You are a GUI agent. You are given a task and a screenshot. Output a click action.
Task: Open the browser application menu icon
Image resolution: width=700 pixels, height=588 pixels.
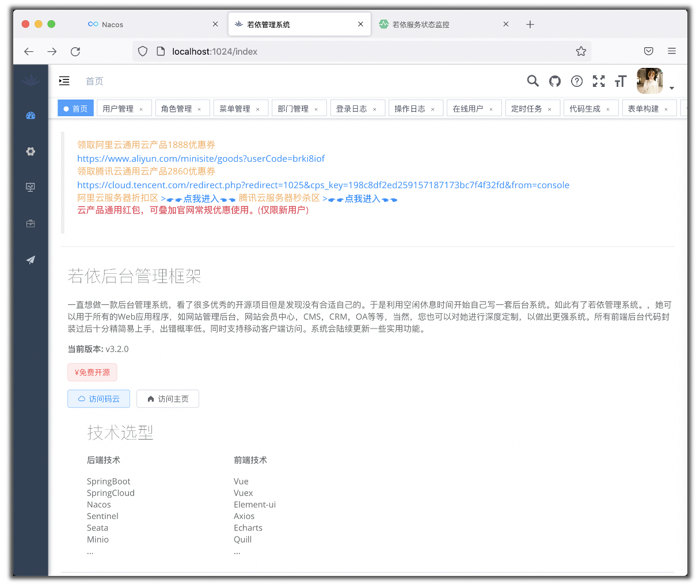coord(672,51)
